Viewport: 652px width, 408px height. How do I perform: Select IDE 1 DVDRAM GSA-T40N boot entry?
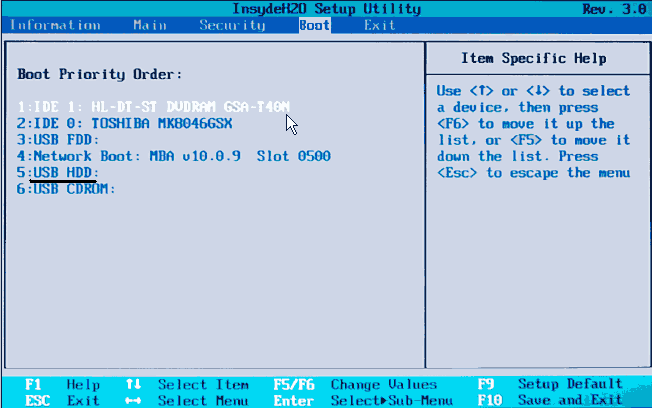click(153, 106)
